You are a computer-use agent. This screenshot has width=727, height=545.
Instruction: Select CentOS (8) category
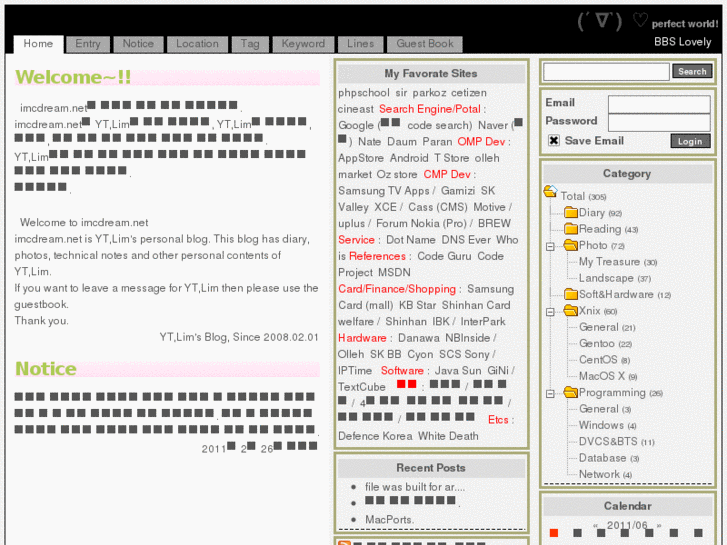point(604,359)
